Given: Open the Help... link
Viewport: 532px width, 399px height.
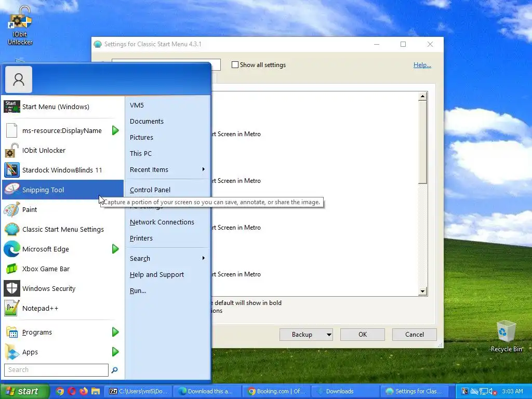Looking at the screenshot, I should tap(422, 65).
